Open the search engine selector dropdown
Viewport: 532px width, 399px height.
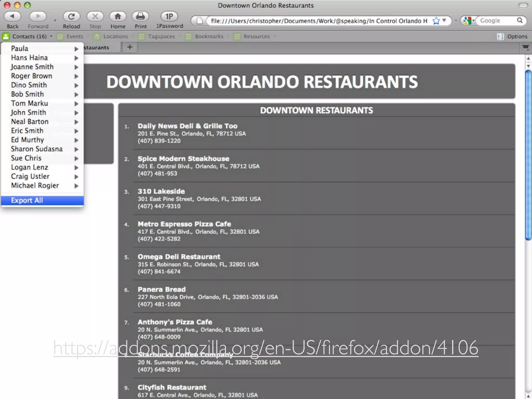pyautogui.click(x=469, y=21)
